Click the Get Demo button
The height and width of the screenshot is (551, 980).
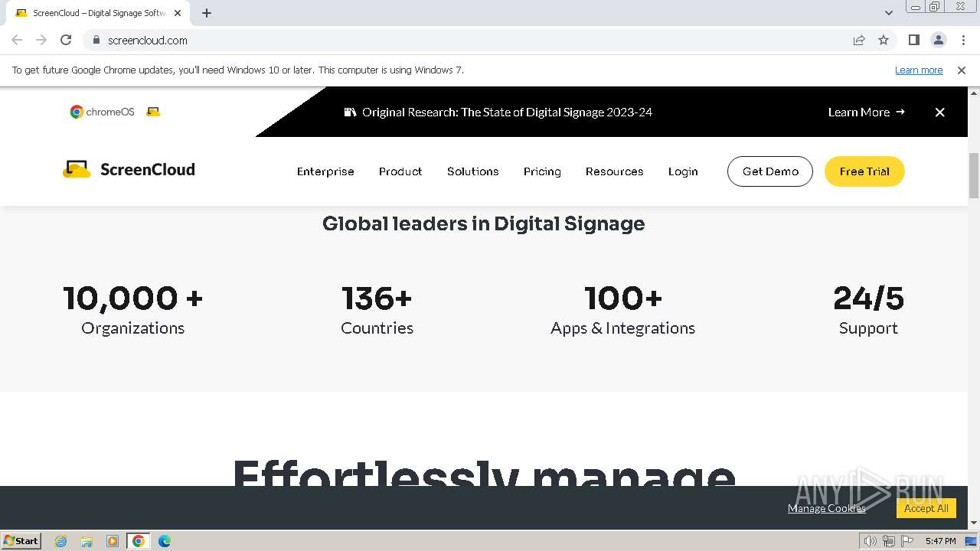pos(770,171)
